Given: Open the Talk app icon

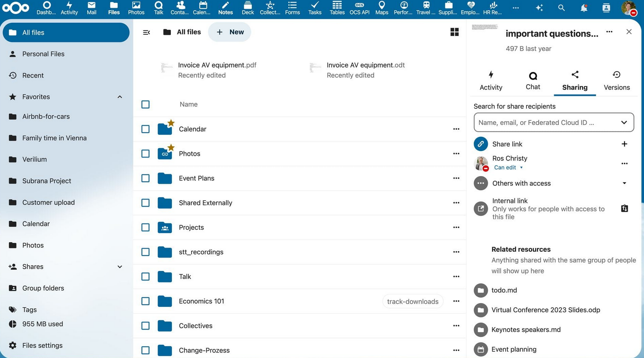Looking at the screenshot, I should pos(158,8).
